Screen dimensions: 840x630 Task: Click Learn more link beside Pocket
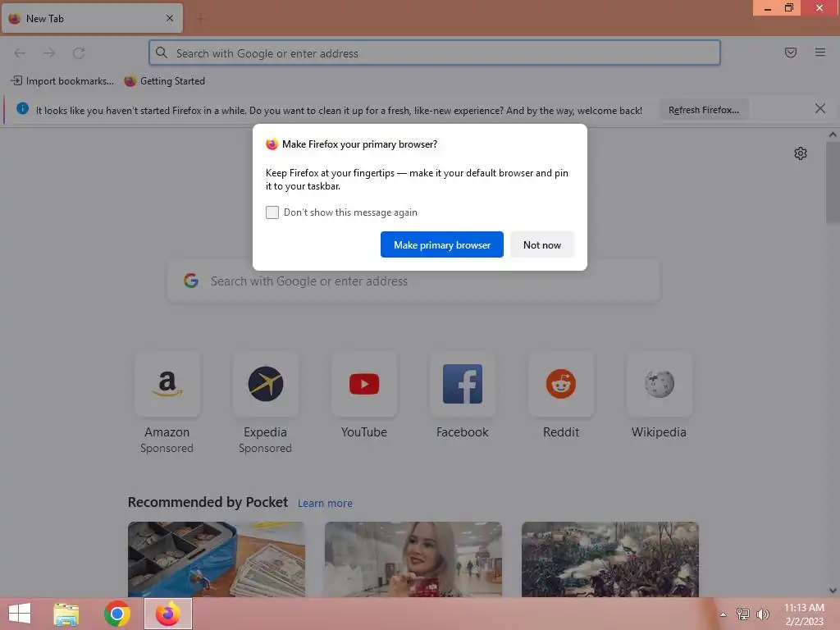pyautogui.click(x=325, y=504)
